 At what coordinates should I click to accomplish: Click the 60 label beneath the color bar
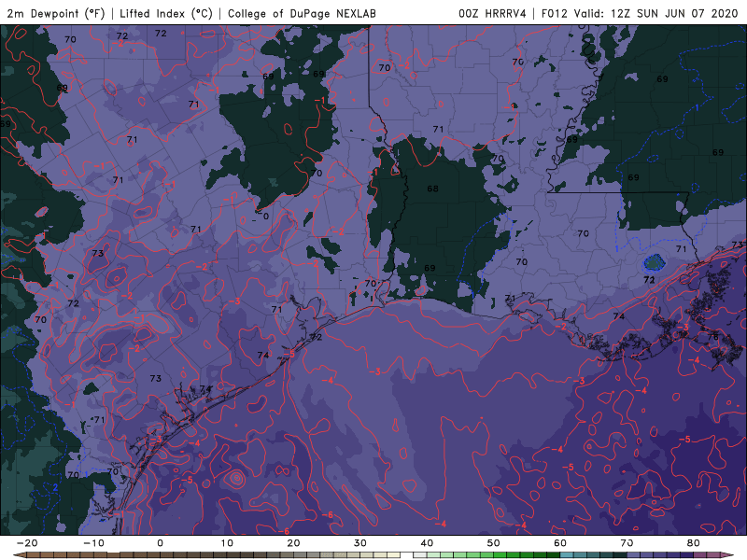(x=560, y=543)
